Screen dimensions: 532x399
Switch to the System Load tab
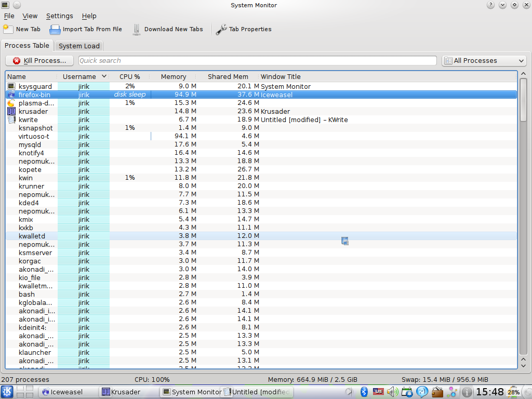click(x=79, y=46)
